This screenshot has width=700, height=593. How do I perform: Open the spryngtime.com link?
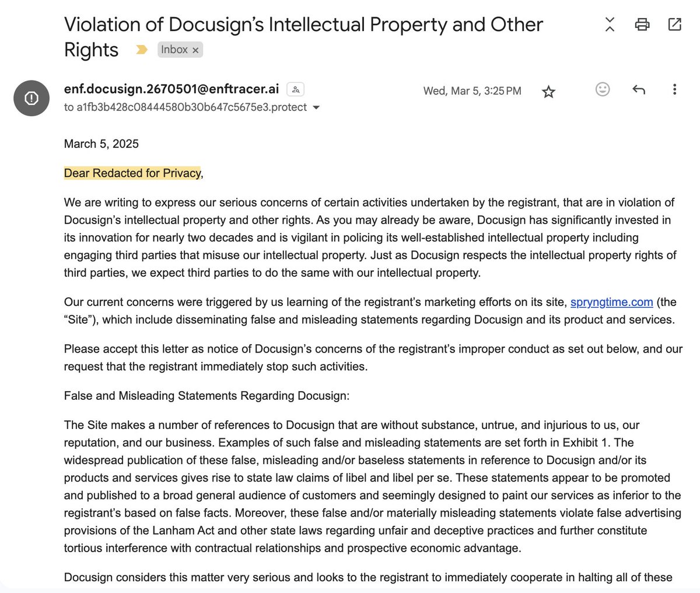tap(611, 302)
